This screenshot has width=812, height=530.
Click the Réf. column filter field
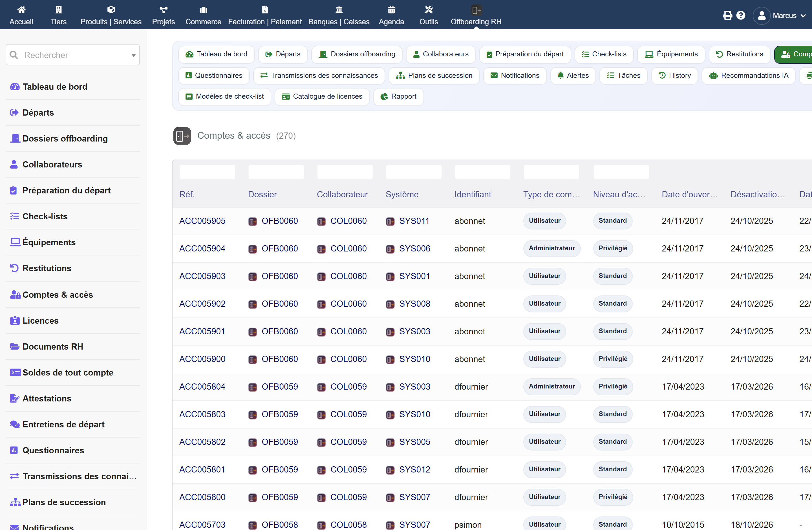[x=207, y=172]
